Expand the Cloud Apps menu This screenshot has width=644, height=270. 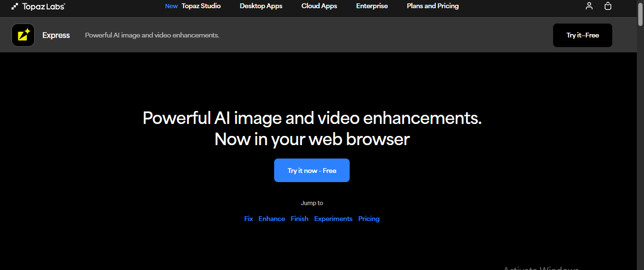point(319,6)
